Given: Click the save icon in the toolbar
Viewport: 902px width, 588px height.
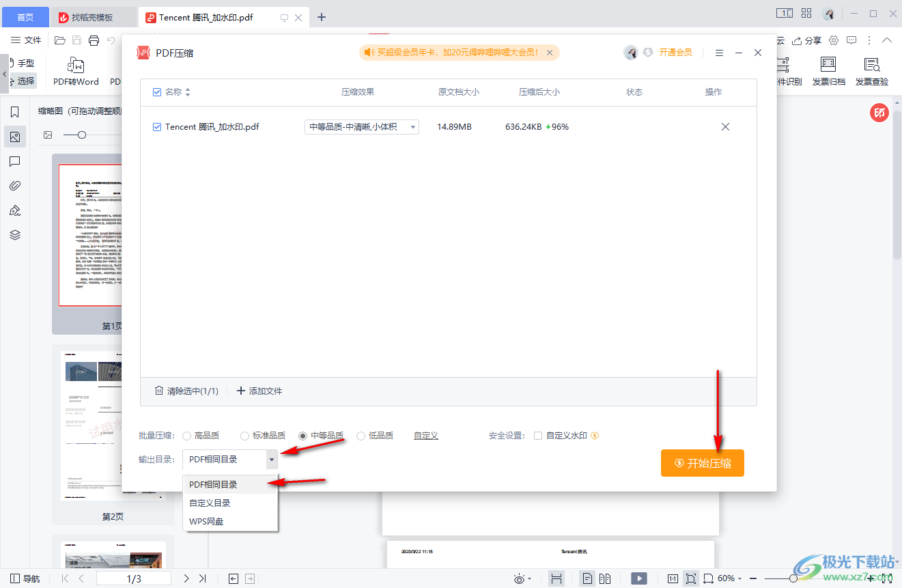Looking at the screenshot, I should tap(77, 40).
